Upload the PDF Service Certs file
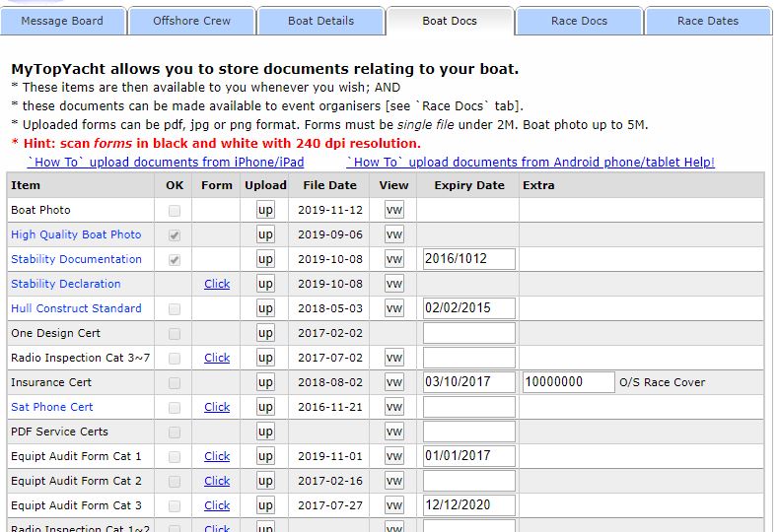Screen dimensions: 779x532 (x=265, y=432)
